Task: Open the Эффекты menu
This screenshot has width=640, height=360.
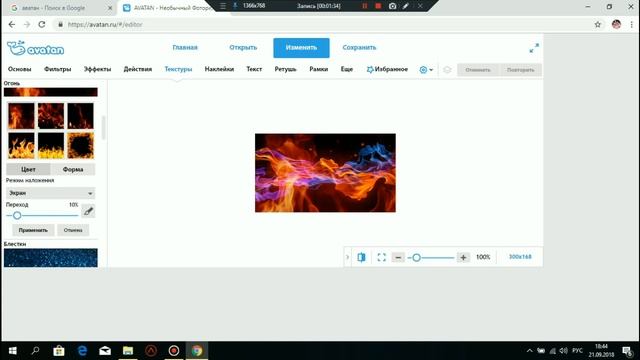Action: 97,69
